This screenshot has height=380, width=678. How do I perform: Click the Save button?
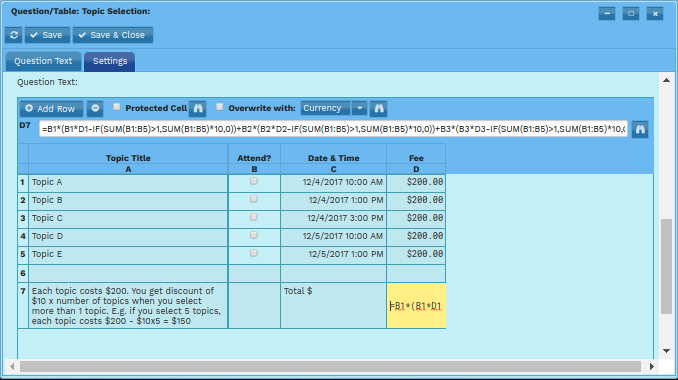click(47, 35)
